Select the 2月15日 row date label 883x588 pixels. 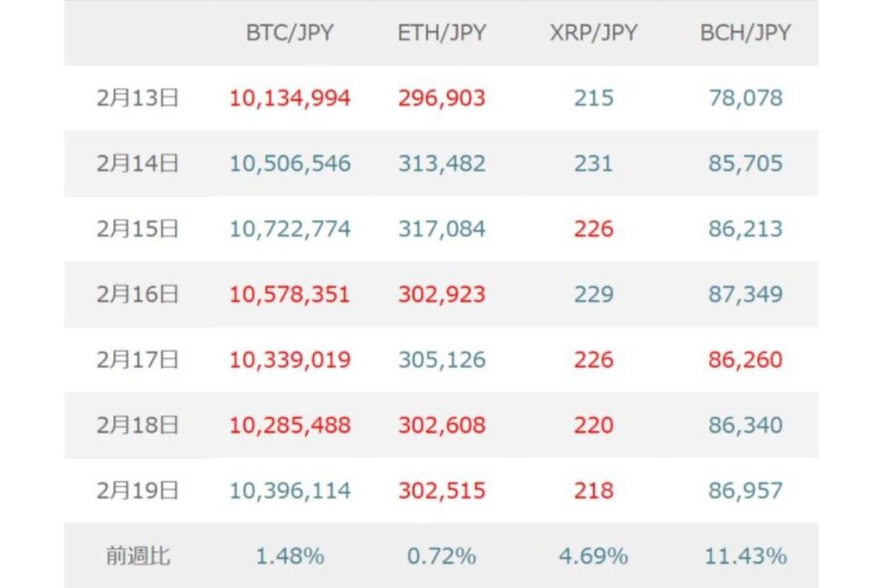(x=138, y=229)
